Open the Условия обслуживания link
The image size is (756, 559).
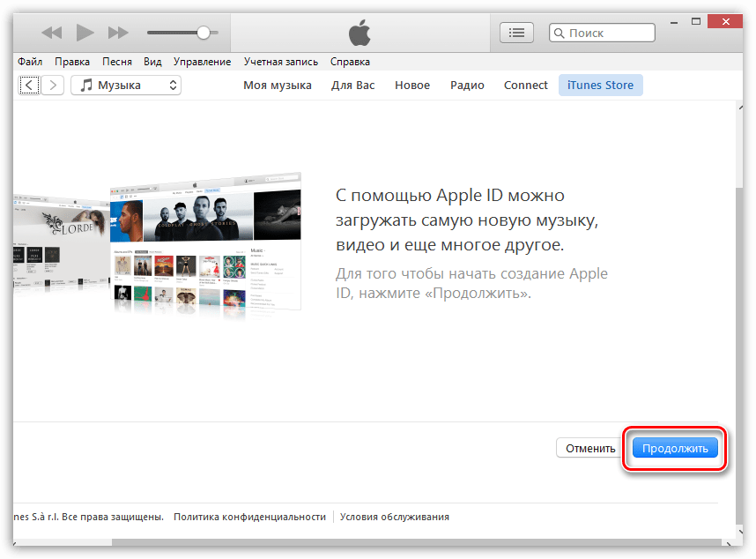pyautogui.click(x=395, y=517)
